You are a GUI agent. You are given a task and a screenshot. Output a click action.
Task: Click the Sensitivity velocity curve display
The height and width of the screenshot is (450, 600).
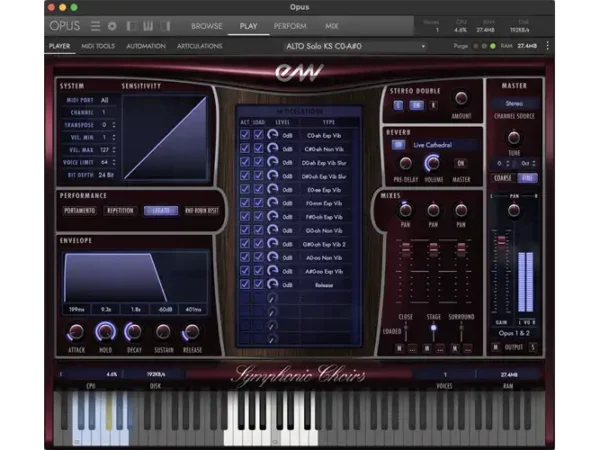click(x=165, y=137)
